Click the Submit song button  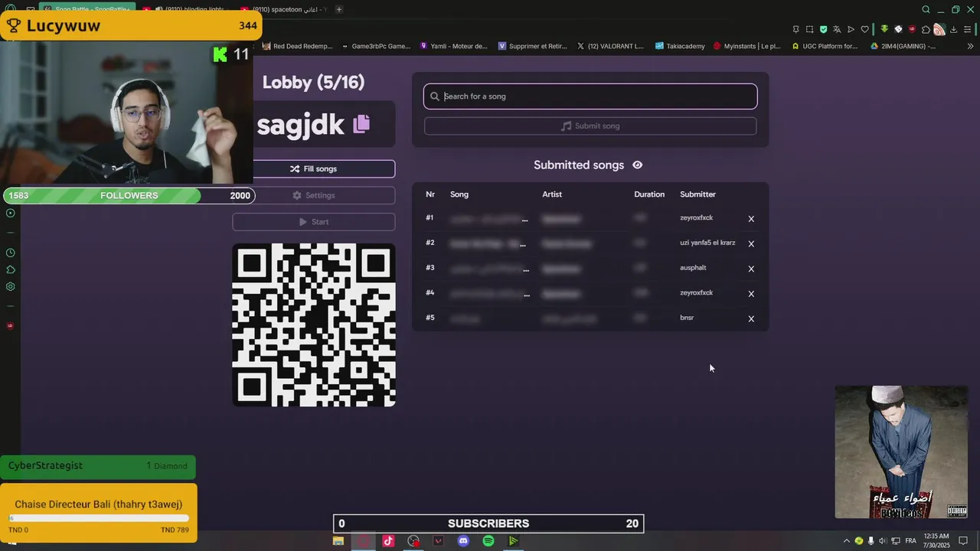(x=590, y=126)
